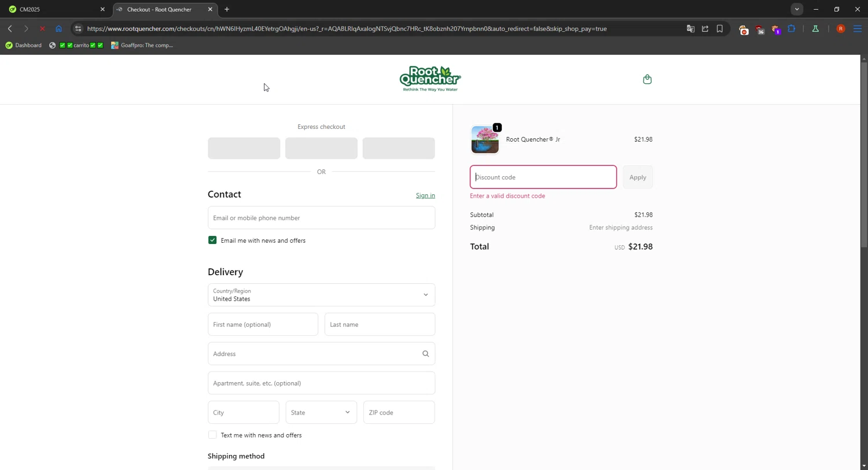Click the Last name field
Viewport: 868px width, 470px height.
pos(380,324)
